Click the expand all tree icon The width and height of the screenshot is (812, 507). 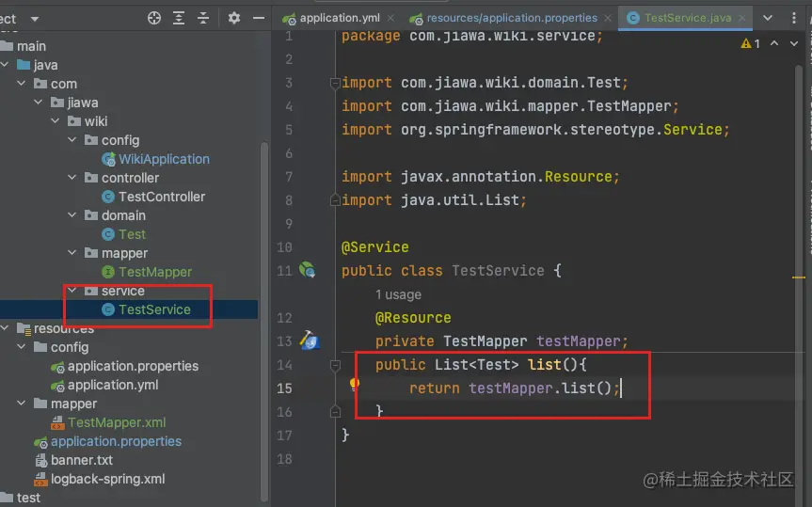[x=179, y=18]
